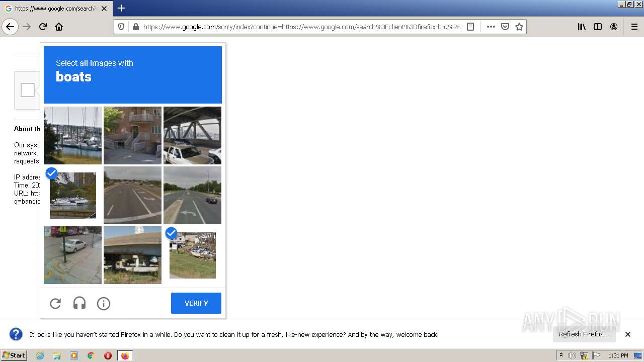Screen dimensions: 644x362
Task: Open the Windows Start menu
Action: click(14, 355)
